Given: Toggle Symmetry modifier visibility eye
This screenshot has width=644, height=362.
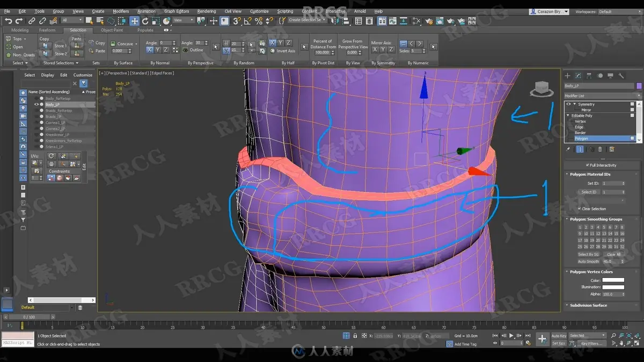Looking at the screenshot, I should 568,104.
